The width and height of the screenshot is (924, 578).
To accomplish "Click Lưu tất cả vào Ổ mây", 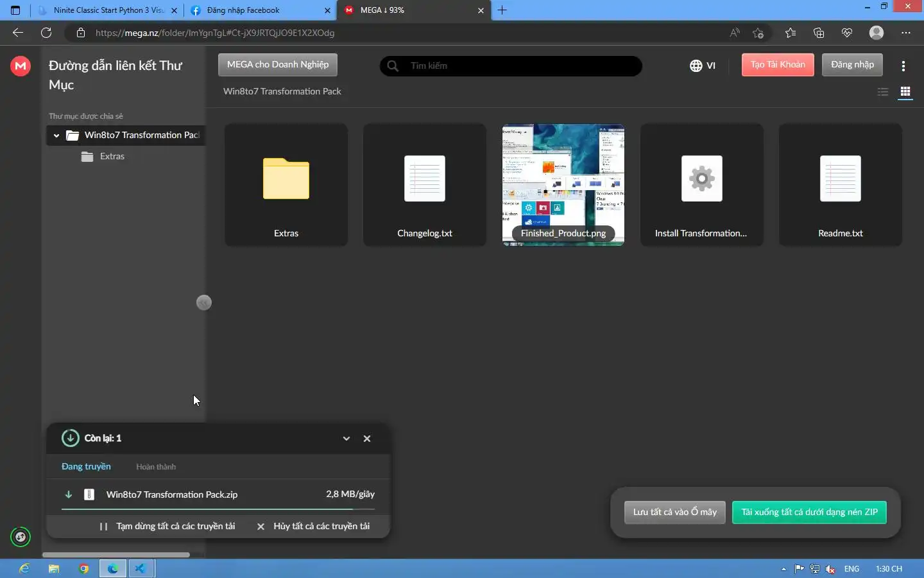I will [x=675, y=512].
